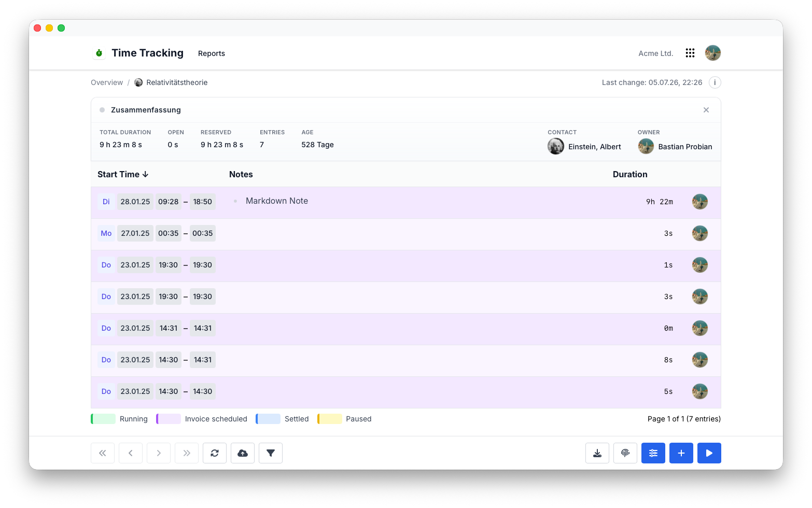Open the Reports menu item

212,53
